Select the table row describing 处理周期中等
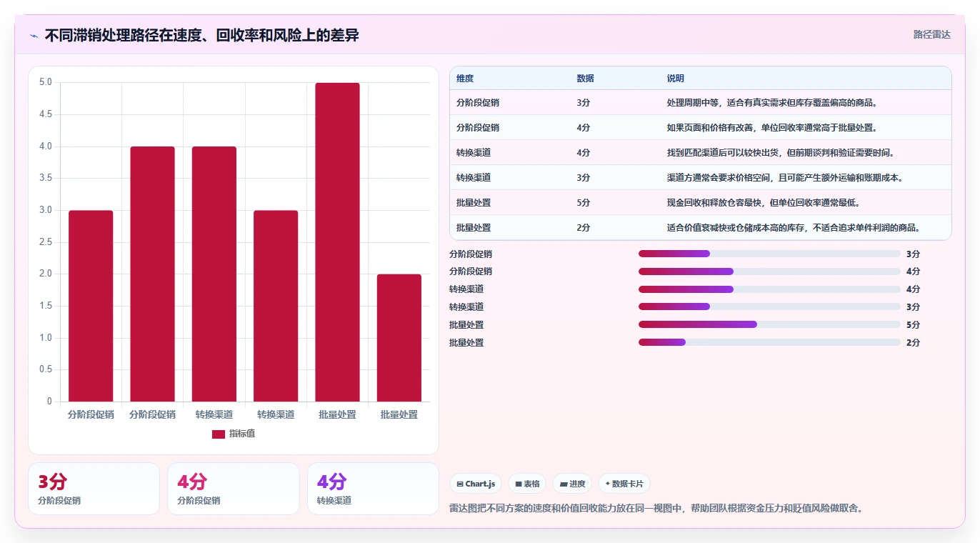This screenshot has height=543, width=980. tap(701, 103)
